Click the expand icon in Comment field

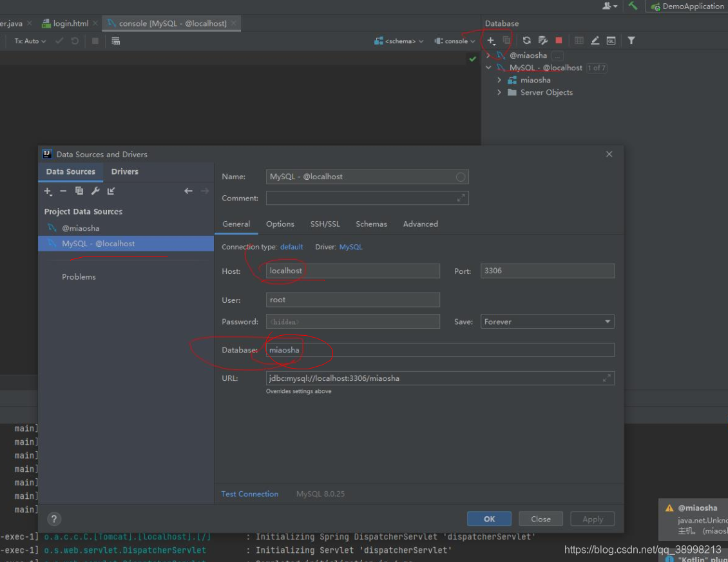(461, 199)
